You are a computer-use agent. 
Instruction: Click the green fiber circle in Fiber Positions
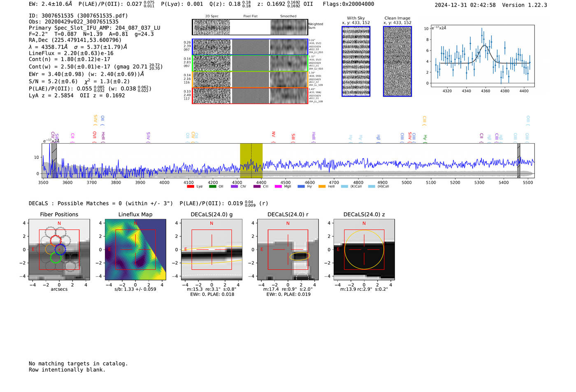[56, 257]
